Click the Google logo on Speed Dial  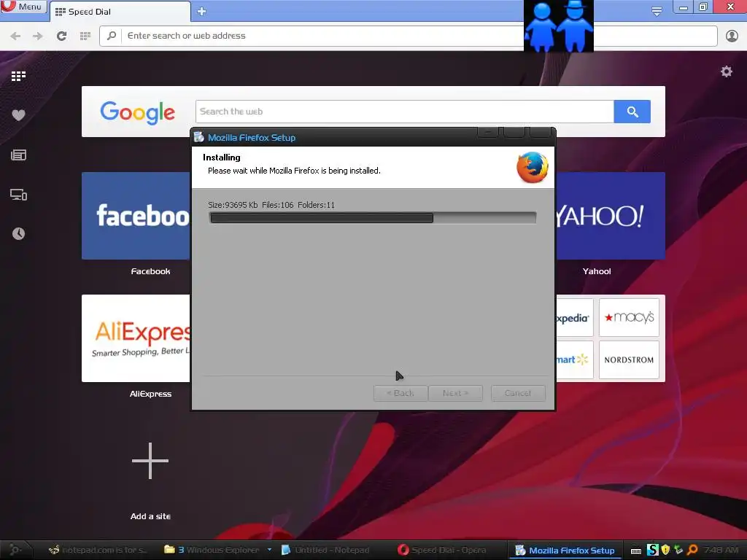pyautogui.click(x=138, y=112)
